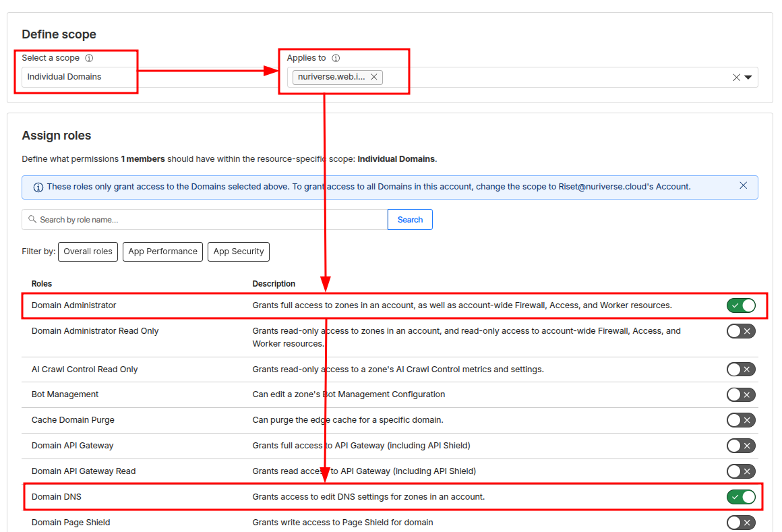The width and height of the screenshot is (782, 532).
Task: Dismiss the blue info banner
Action: 743,186
